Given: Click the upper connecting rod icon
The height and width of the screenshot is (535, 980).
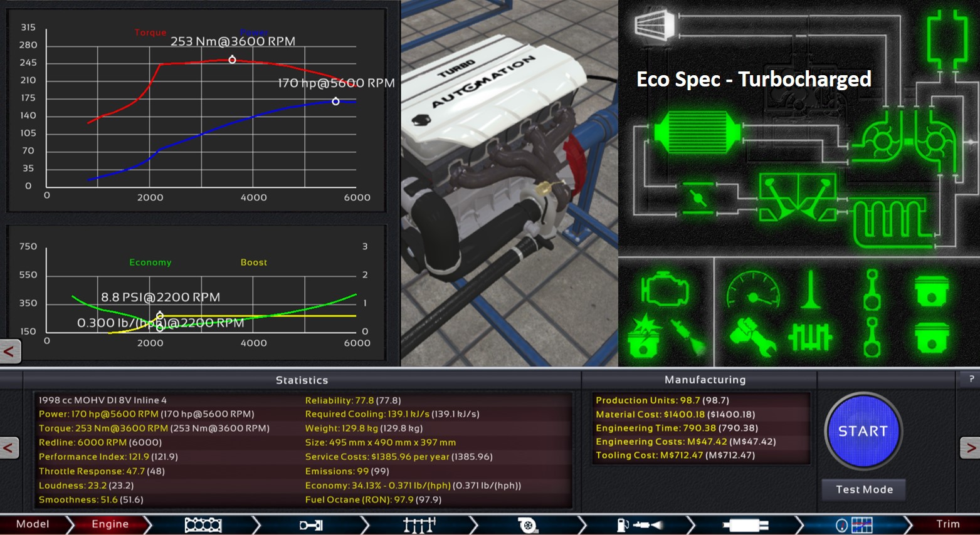Looking at the screenshot, I should 872,289.
